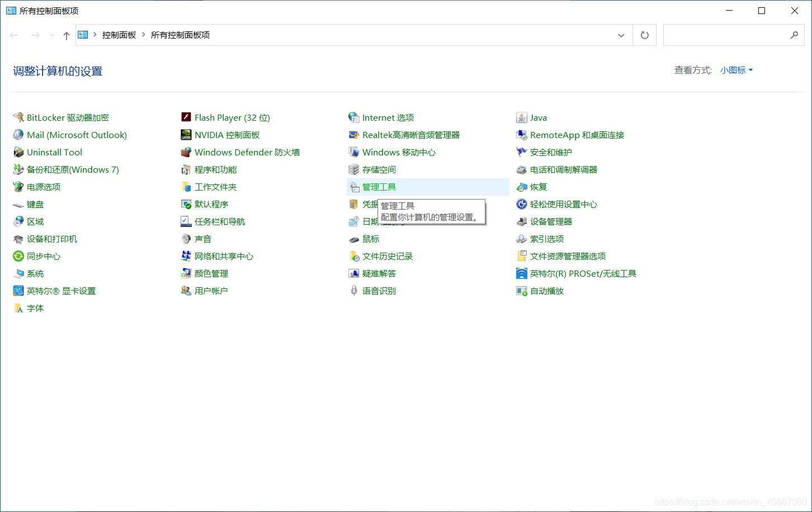812x512 pixels.
Task: Click the NVIDIA 控制面板 icon
Action: (x=186, y=135)
